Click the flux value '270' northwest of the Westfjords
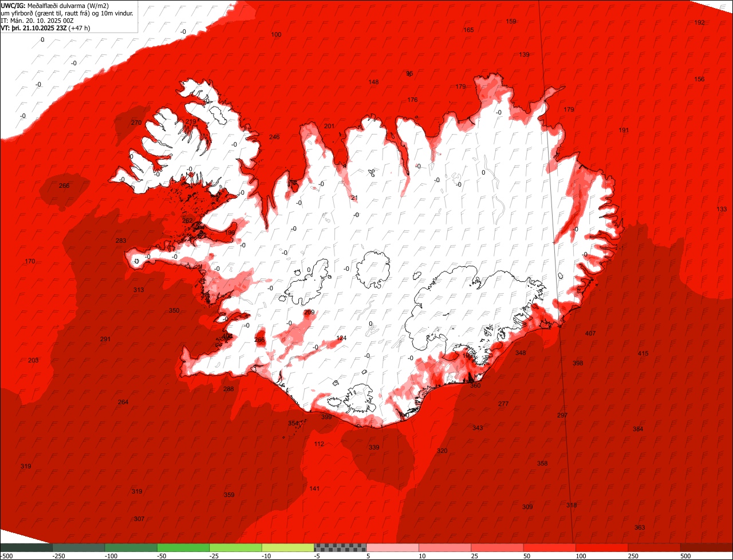 click(x=136, y=123)
